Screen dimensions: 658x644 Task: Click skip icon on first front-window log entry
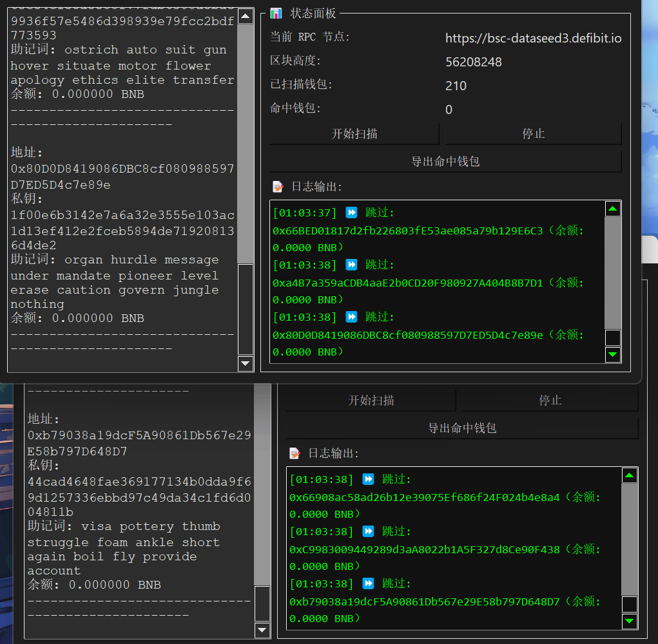pos(351,213)
